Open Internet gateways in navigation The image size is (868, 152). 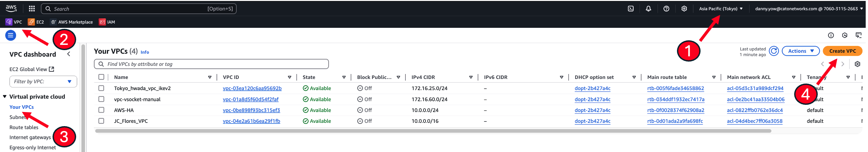click(x=30, y=138)
